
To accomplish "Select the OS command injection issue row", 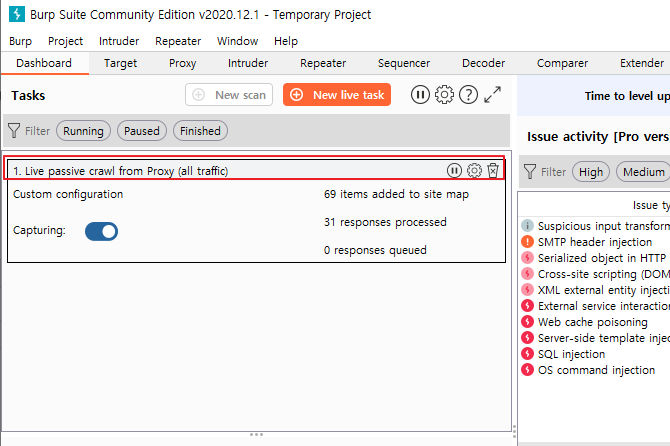I will 595,370.
